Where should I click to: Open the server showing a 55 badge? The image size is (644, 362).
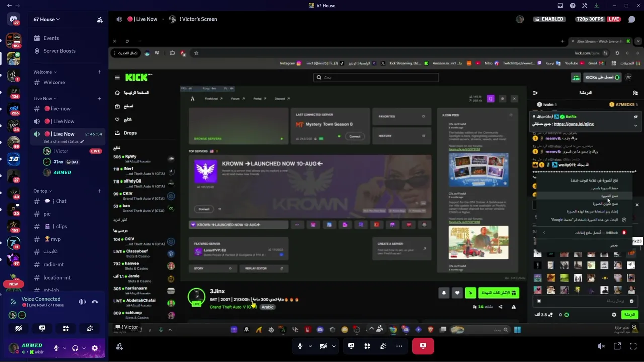coord(13,142)
